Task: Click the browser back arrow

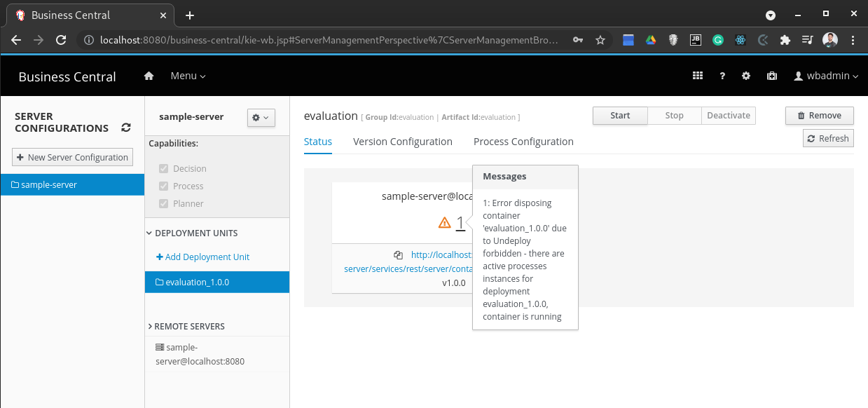Action: [16, 40]
